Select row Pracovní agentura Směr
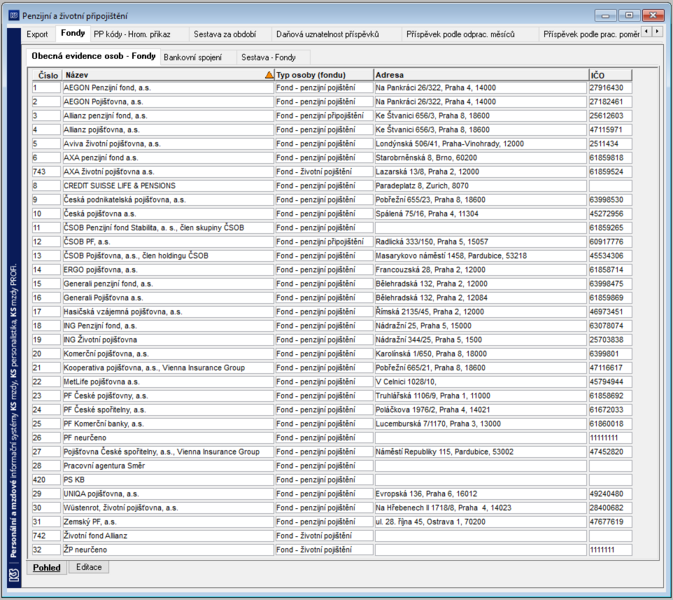Viewport: 673px width, 600px height. [332, 466]
